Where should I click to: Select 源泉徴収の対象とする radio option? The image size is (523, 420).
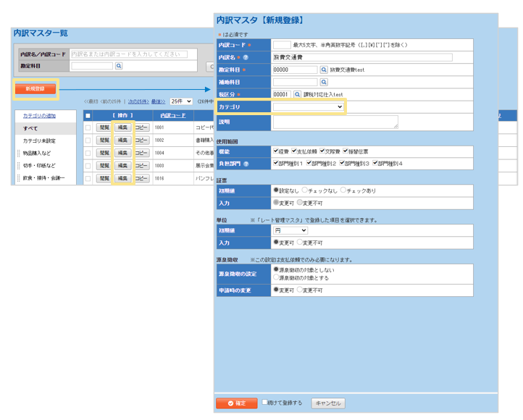coord(276,277)
